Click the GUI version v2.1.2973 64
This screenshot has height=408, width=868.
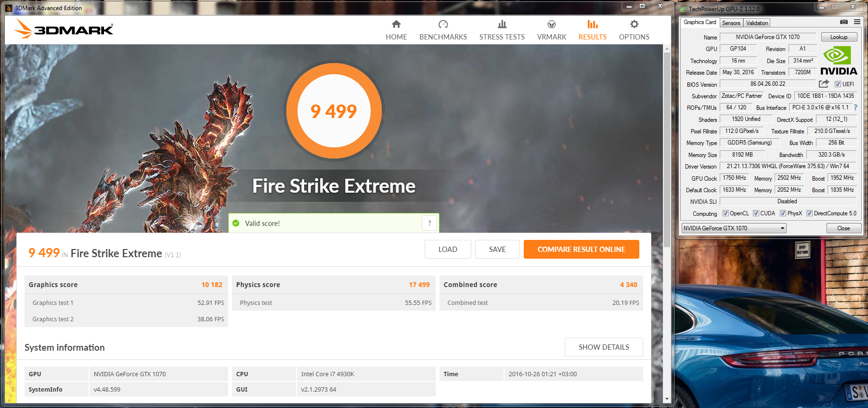[318, 389]
